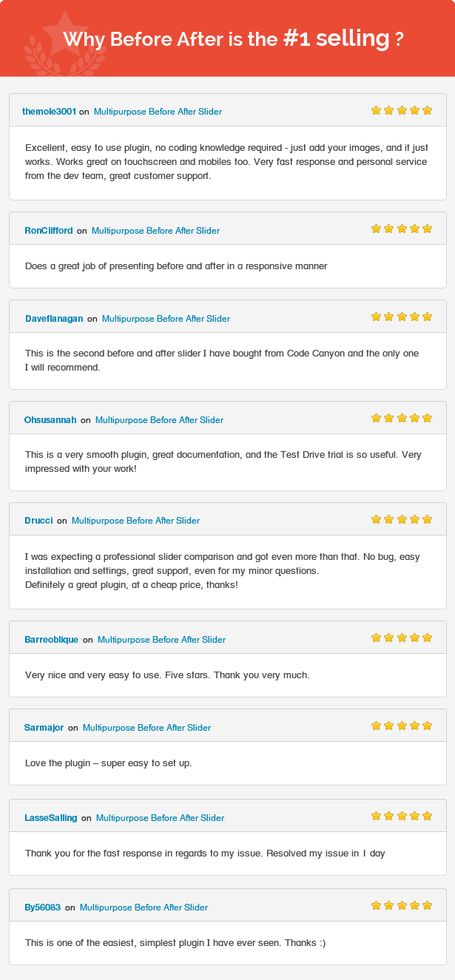Click the star rating on Barreoblique's review
Viewport: 455px width, 980px height.
[401, 638]
